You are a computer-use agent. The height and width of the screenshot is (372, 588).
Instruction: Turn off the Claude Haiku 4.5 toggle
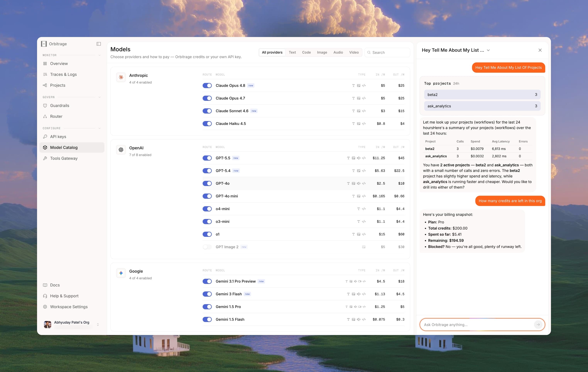(x=207, y=124)
